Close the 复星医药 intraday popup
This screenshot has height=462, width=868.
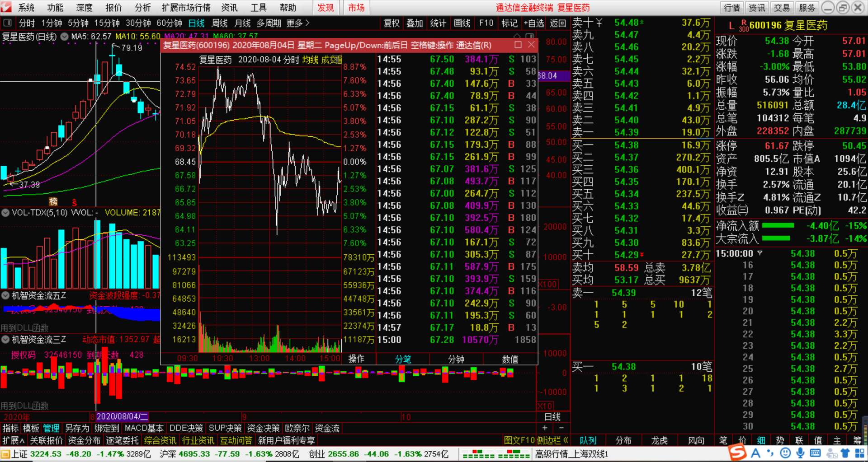[x=531, y=45]
